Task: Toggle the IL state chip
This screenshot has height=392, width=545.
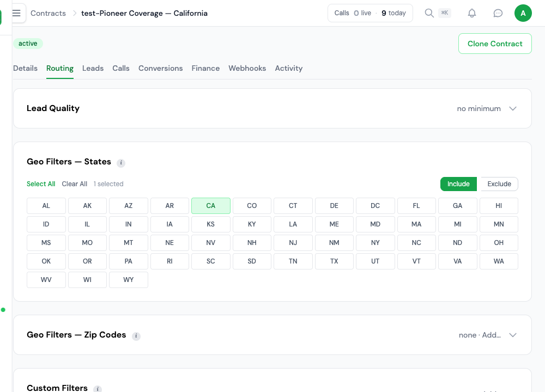Action: pos(87,224)
